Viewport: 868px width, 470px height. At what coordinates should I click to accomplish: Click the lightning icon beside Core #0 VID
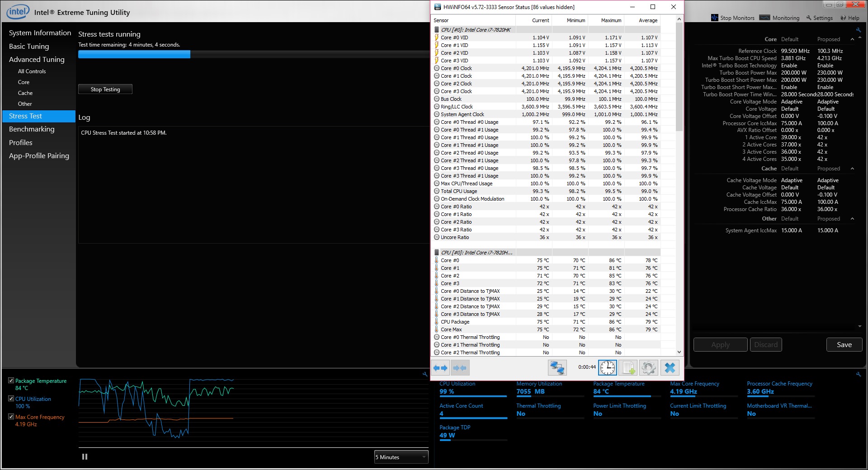coord(437,38)
